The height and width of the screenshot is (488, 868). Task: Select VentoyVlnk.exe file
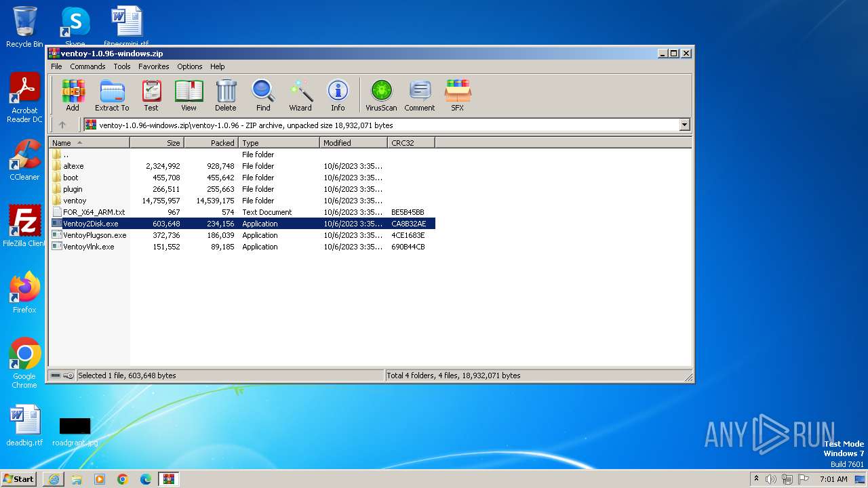pos(242,247)
